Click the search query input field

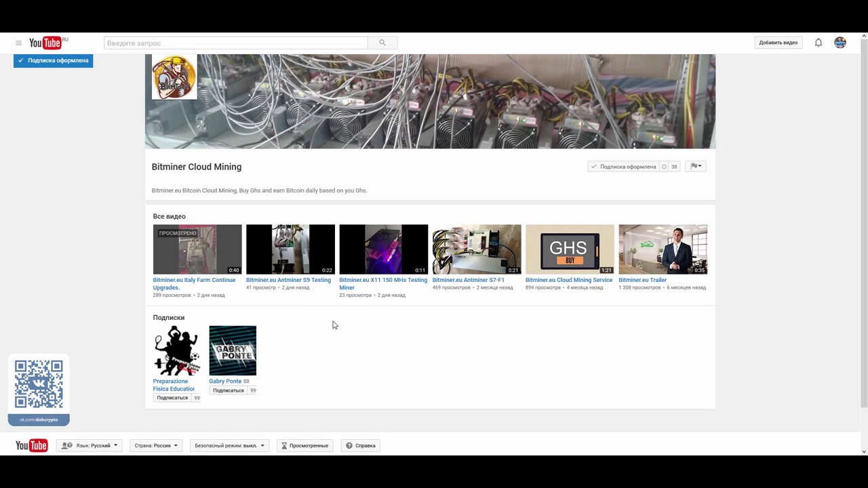click(x=236, y=43)
